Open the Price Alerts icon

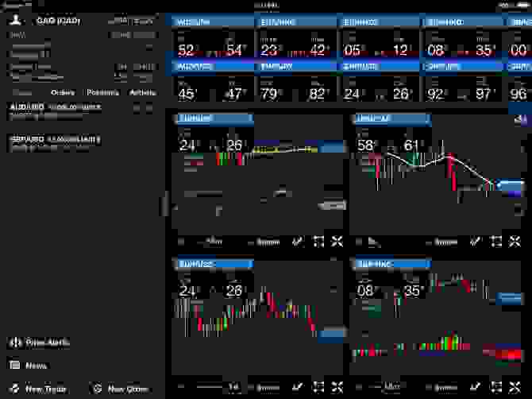[15, 343]
